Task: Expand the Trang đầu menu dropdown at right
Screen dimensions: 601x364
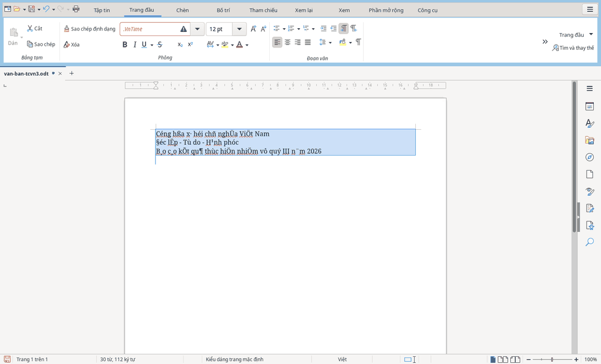Action: 591,34
